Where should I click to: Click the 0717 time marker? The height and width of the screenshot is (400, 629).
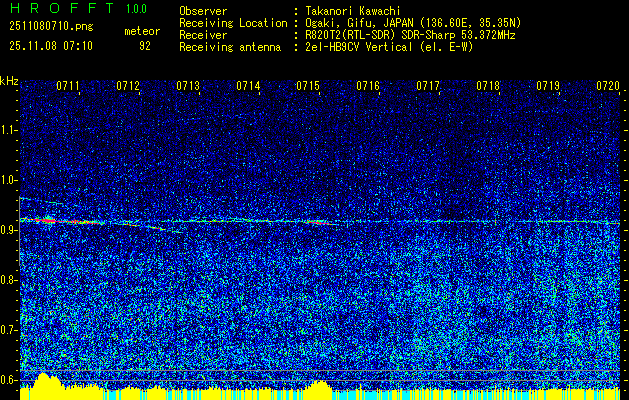[428, 86]
